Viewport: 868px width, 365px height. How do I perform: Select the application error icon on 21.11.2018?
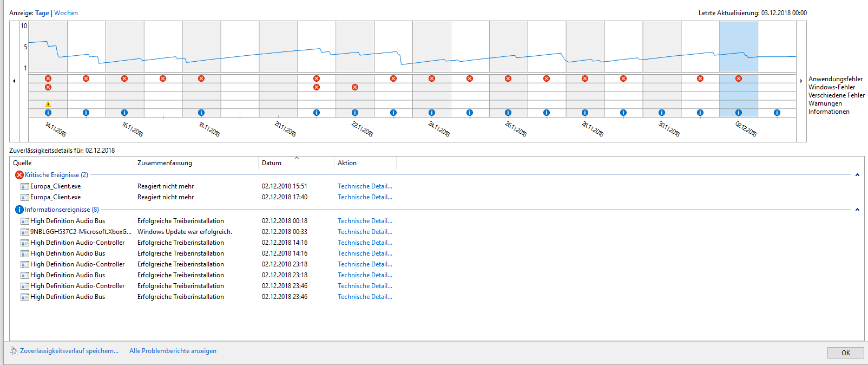317,79
